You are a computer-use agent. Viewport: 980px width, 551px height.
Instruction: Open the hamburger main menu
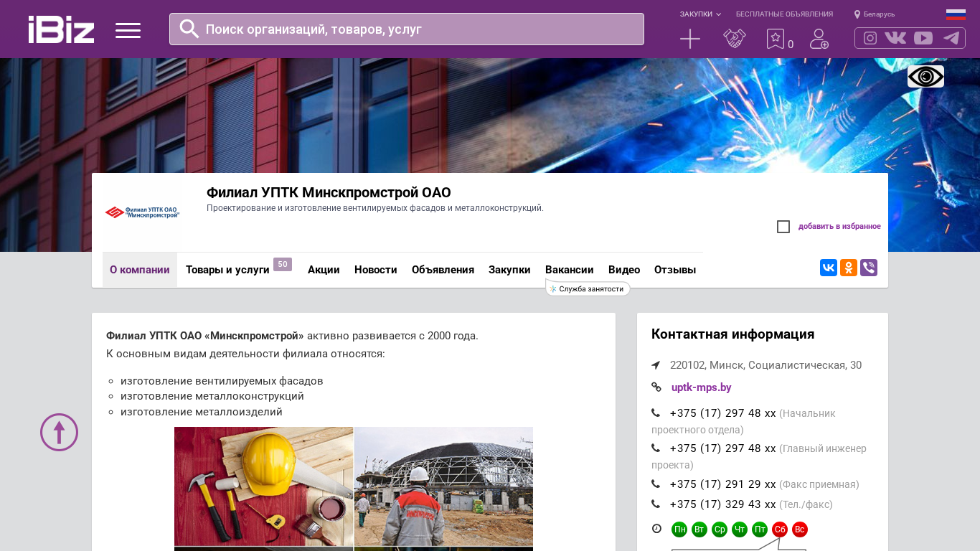(x=128, y=30)
